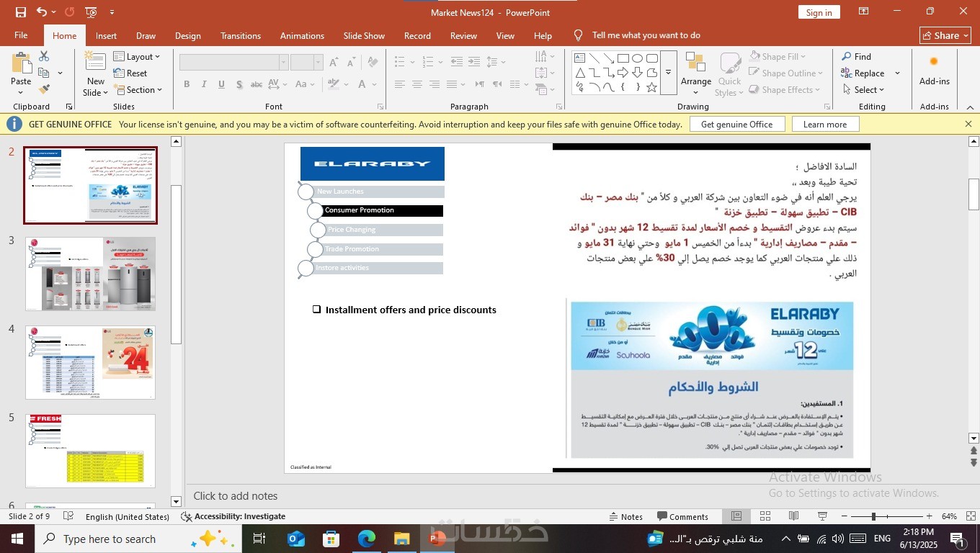Open Find with the magnifier icon
This screenshot has height=553, width=980.
click(856, 56)
